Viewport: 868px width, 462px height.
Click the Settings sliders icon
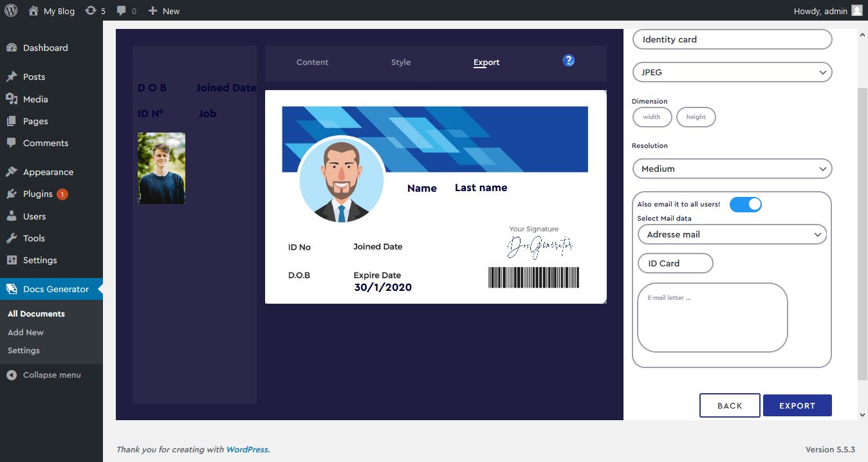pos(12,260)
